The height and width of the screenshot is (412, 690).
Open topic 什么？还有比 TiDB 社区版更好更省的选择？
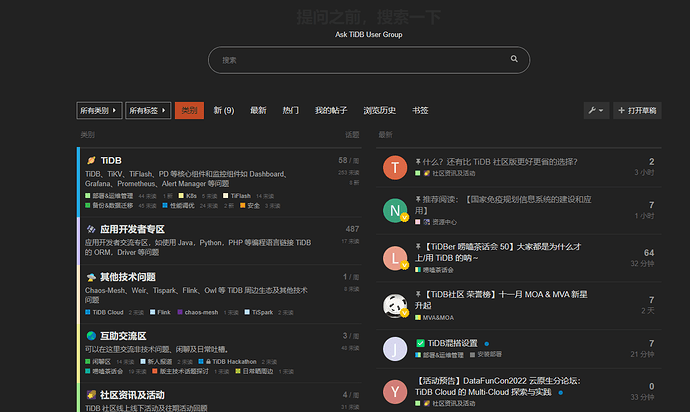coord(500,162)
